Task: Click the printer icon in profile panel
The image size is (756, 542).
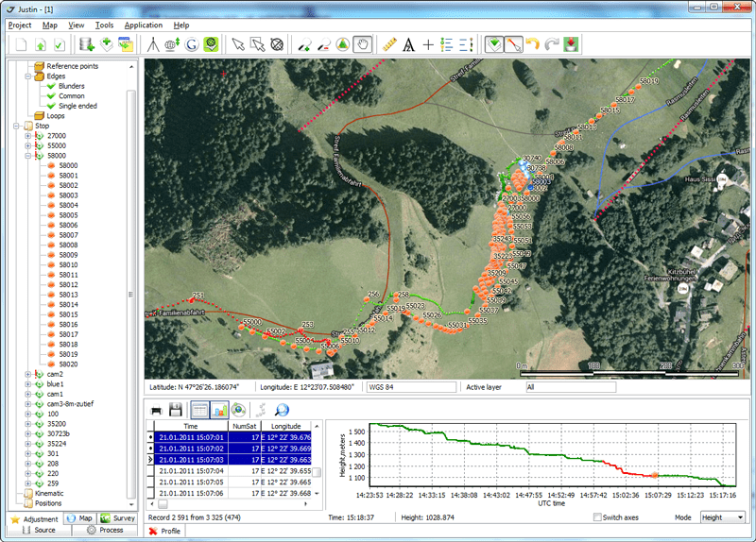Action: click(x=157, y=411)
